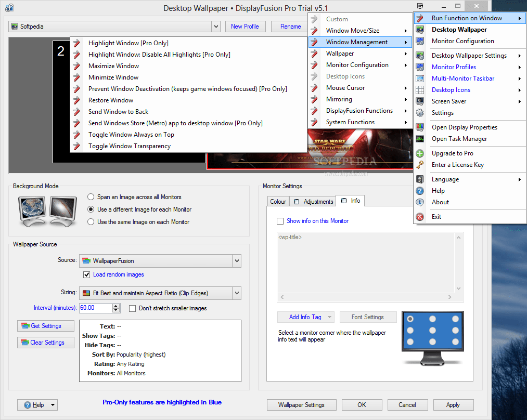Click the Wallpaper Settings button
527x420 pixels.
tap(301, 404)
